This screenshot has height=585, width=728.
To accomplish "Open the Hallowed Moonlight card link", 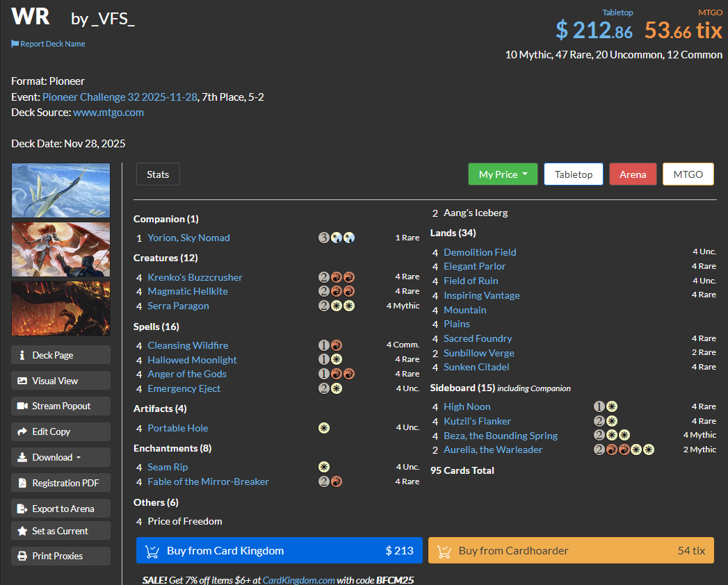I will [x=192, y=360].
